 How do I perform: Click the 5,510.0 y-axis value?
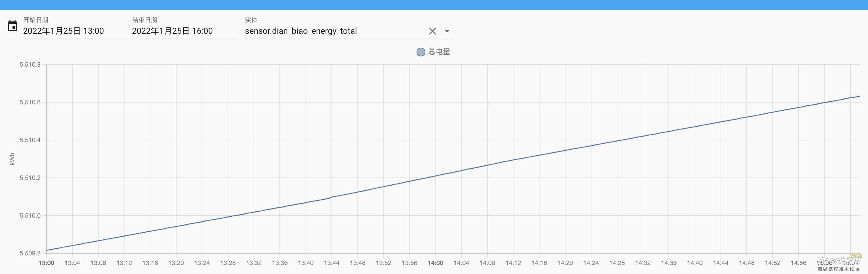(30, 215)
